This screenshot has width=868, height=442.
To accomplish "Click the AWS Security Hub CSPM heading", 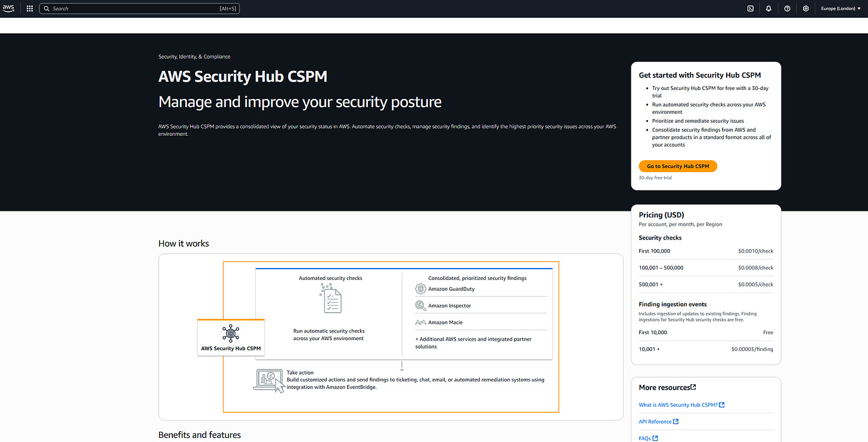I will click(x=243, y=77).
